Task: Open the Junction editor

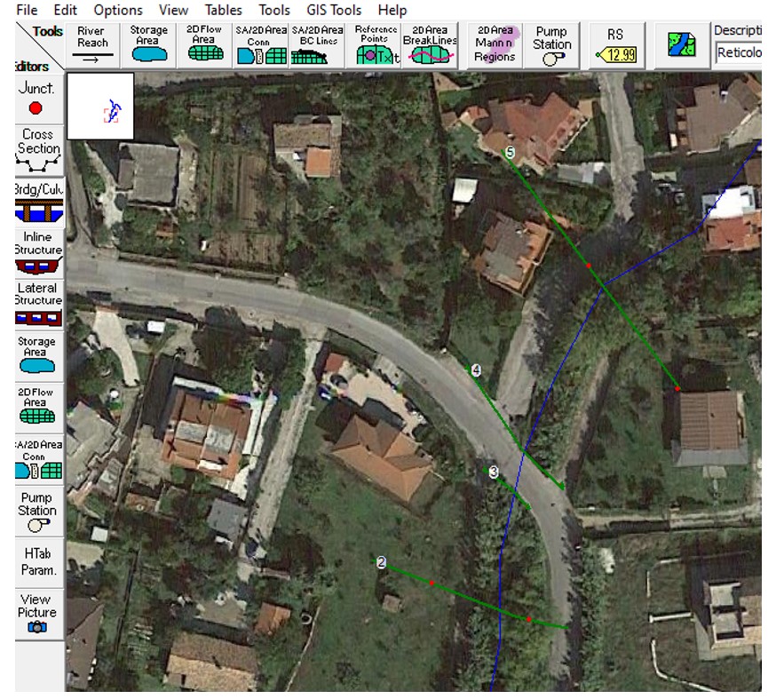Action: (36, 99)
